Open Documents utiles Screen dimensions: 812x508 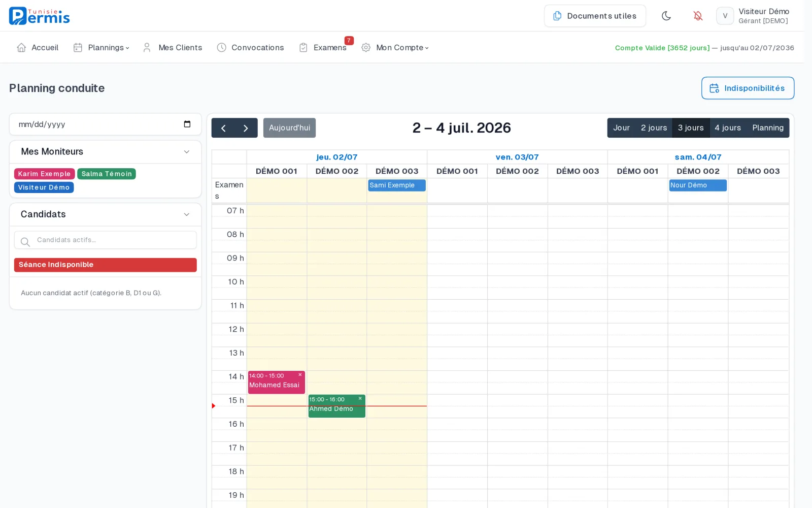click(x=595, y=16)
